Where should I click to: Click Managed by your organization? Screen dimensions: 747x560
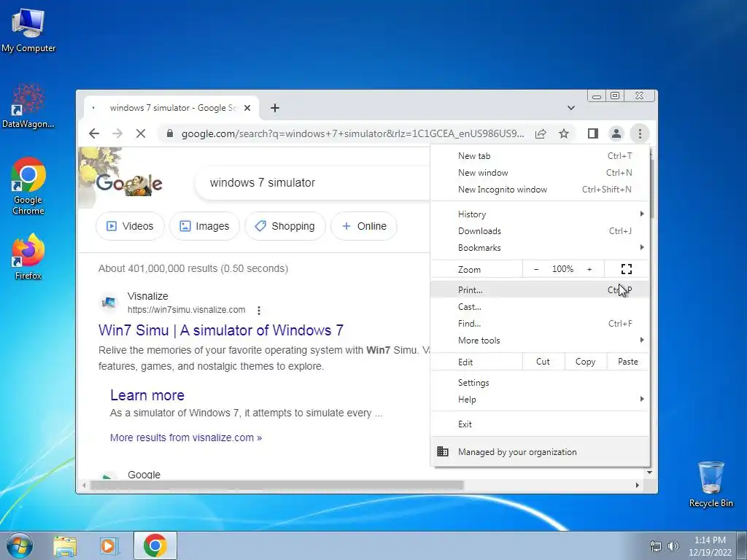pos(540,451)
